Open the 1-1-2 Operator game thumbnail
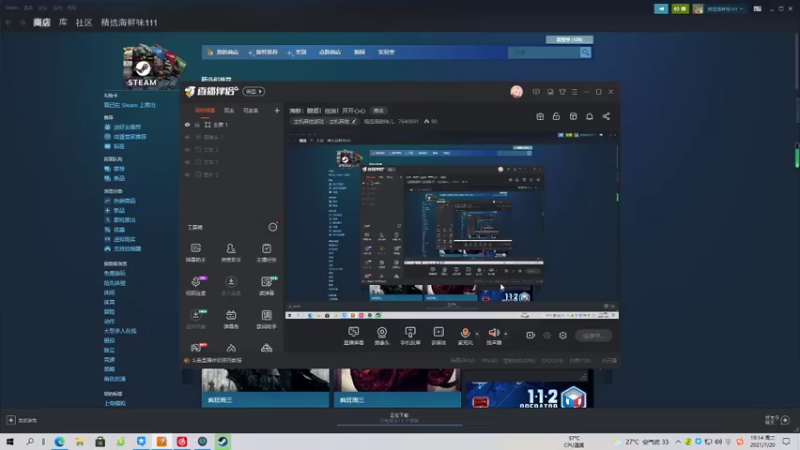This screenshot has height=450, width=800. [529, 395]
